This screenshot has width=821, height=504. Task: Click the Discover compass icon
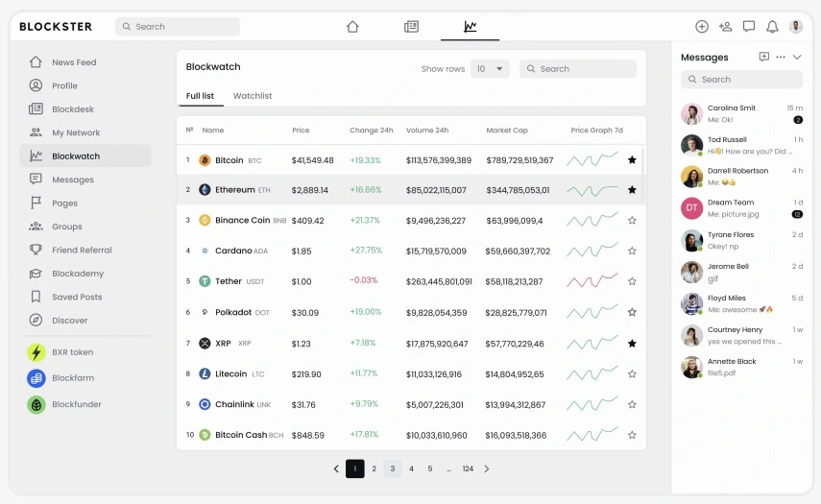point(36,320)
